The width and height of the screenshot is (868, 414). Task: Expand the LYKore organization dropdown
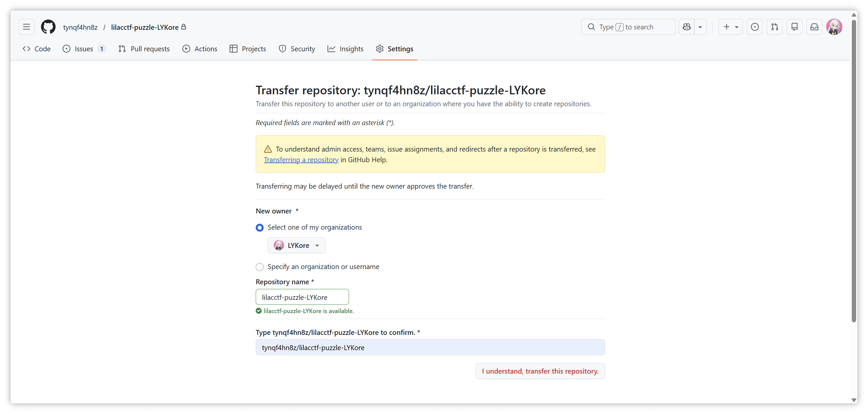click(296, 246)
